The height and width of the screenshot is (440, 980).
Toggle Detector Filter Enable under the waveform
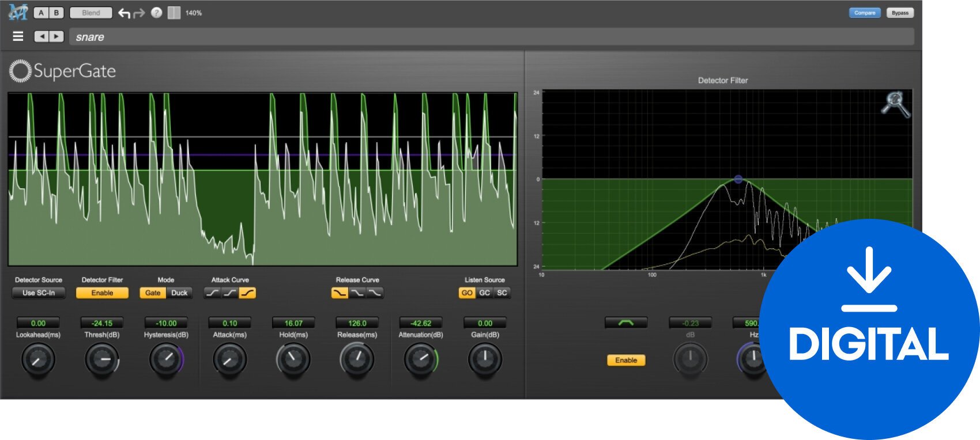coord(102,293)
